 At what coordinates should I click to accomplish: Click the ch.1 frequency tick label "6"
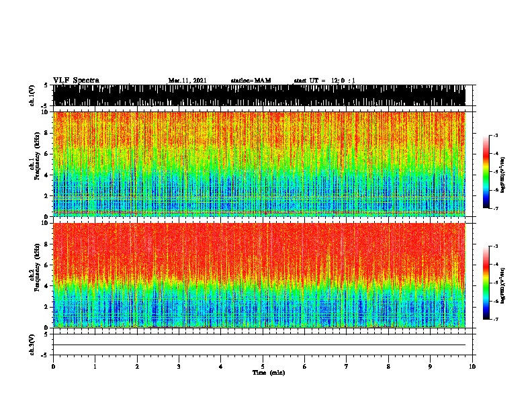46,154
